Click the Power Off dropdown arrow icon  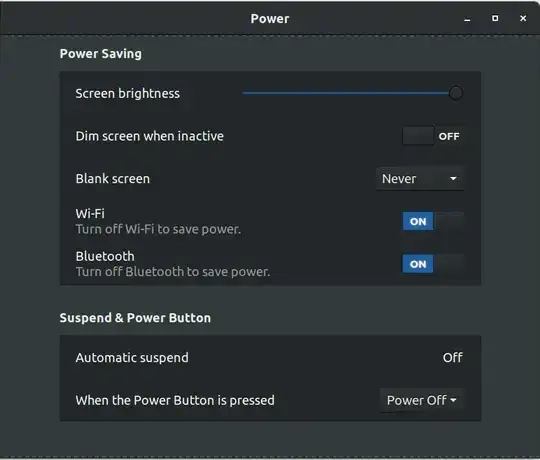[x=453, y=400]
